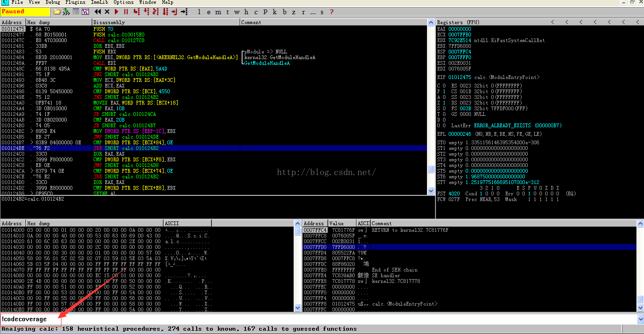Click Execute till return icon
The width and height of the screenshot is (644, 334).
(x=174, y=11)
